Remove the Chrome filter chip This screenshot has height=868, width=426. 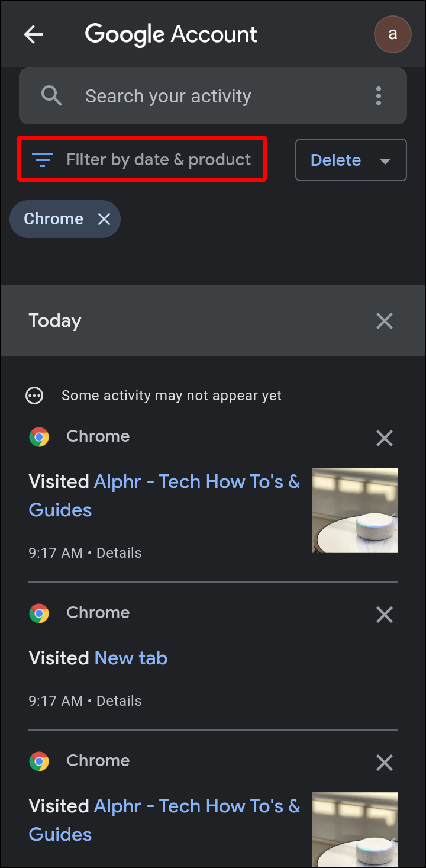(x=104, y=219)
